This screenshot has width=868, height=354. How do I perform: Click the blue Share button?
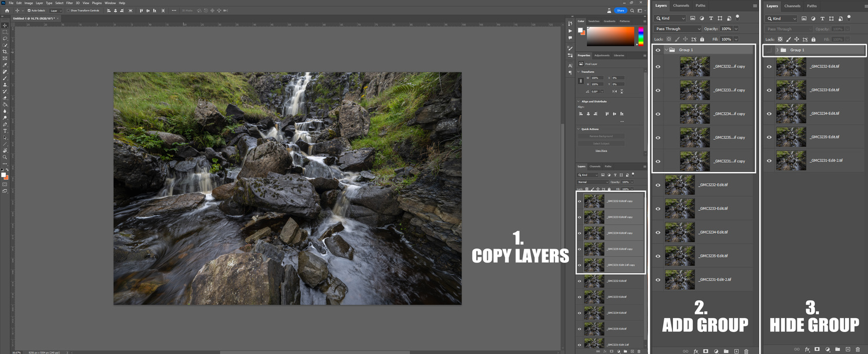(x=620, y=10)
